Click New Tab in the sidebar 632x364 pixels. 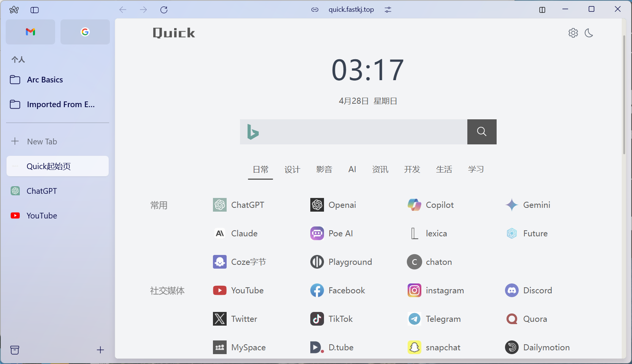coord(42,142)
